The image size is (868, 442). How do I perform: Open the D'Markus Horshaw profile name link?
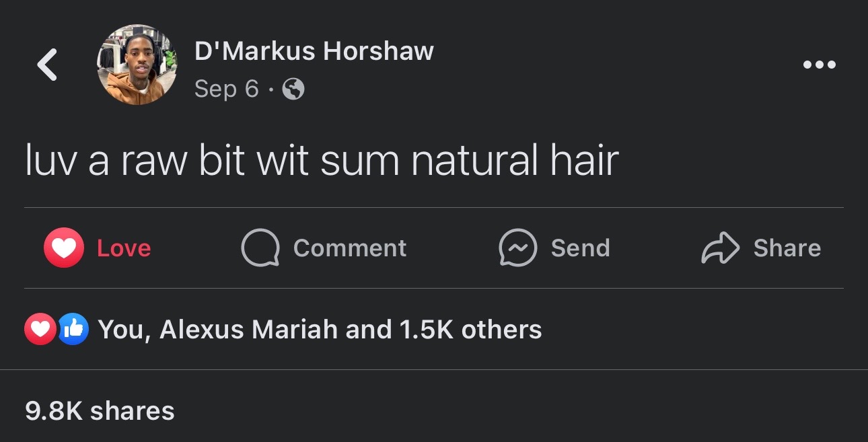(314, 51)
